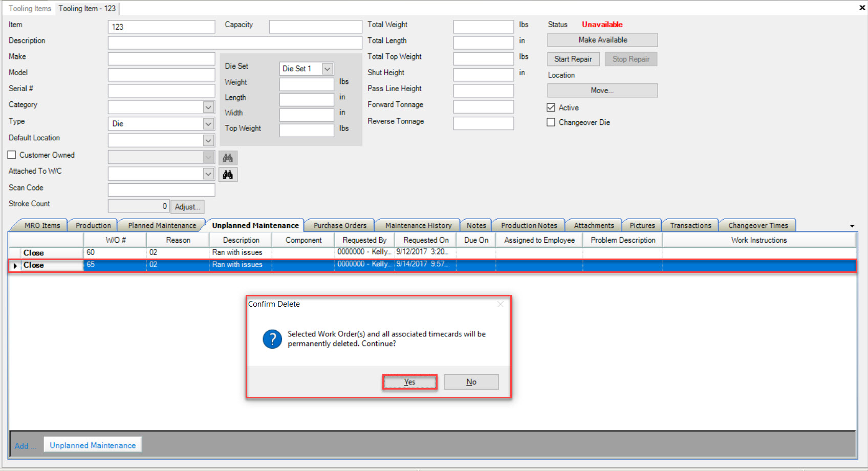Click the Reverse Tonnage input field
Image resolution: width=868 pixels, height=471 pixels.
click(x=483, y=123)
